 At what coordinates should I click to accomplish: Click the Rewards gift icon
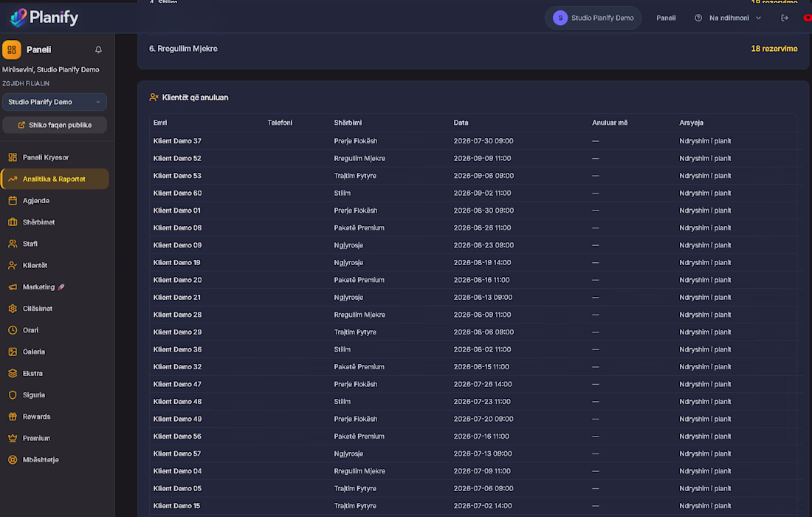point(13,417)
